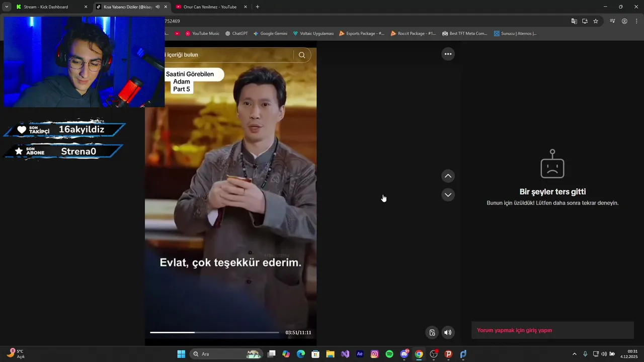Launch Copilot from the taskbar

[286, 354]
